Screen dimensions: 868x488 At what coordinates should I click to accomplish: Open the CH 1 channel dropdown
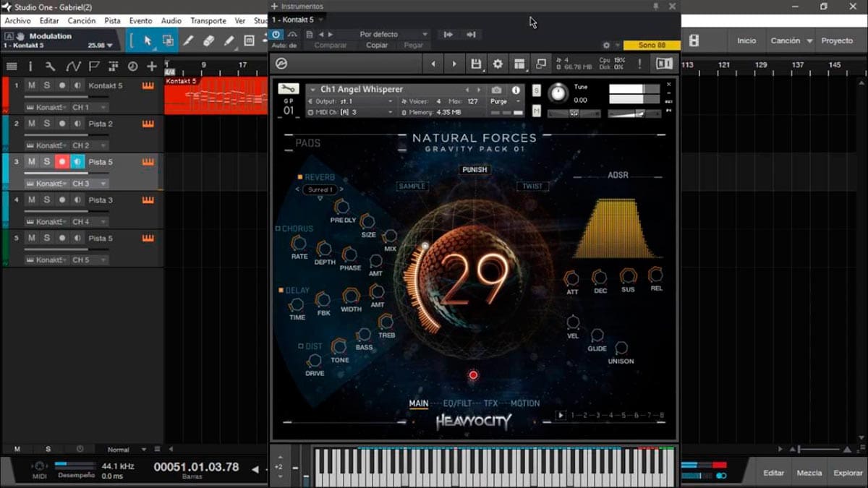click(x=89, y=107)
